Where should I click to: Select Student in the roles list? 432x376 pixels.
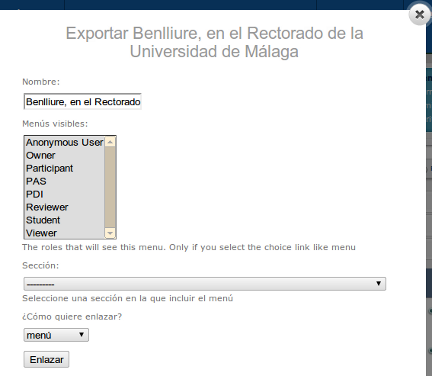(x=64, y=220)
